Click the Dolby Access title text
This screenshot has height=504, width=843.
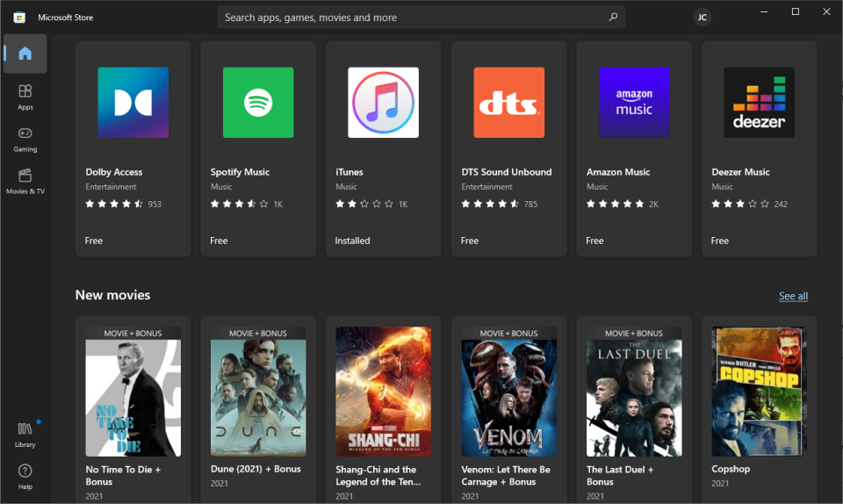coord(114,172)
